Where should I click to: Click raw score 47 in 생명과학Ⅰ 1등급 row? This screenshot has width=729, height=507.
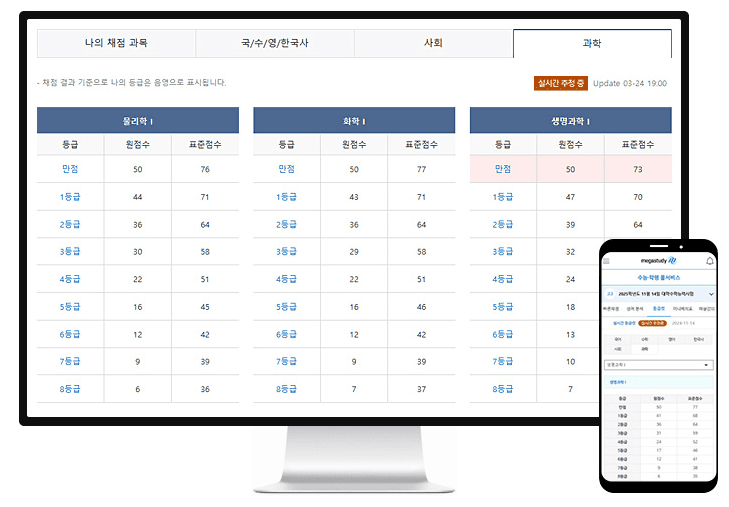point(570,197)
